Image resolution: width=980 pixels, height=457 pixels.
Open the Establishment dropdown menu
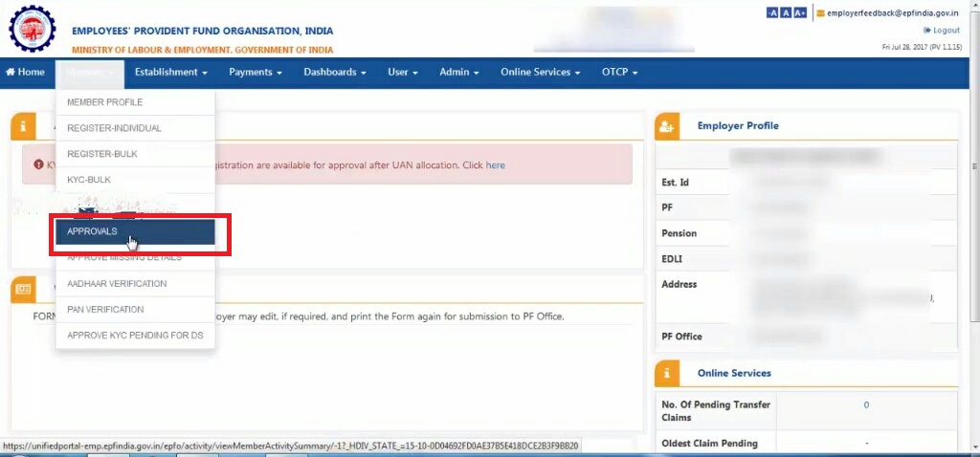[170, 73]
